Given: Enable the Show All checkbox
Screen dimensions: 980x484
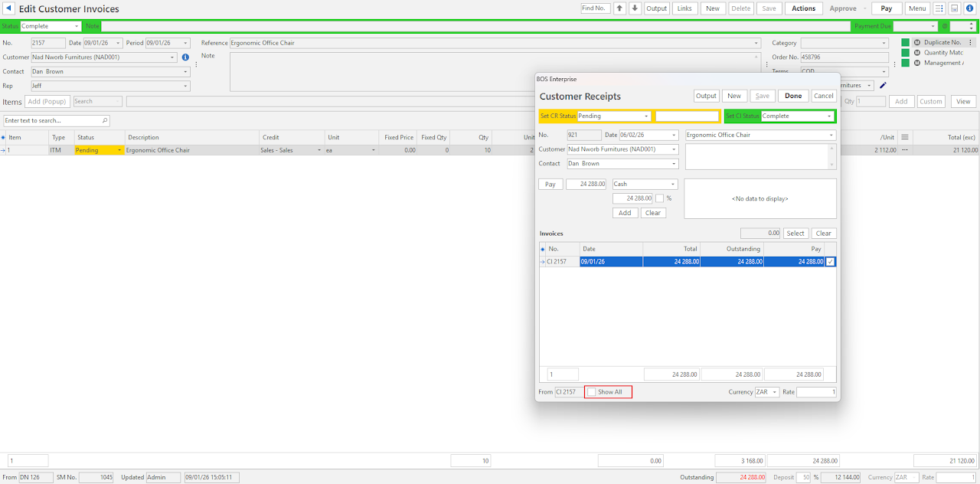Looking at the screenshot, I should [592, 392].
